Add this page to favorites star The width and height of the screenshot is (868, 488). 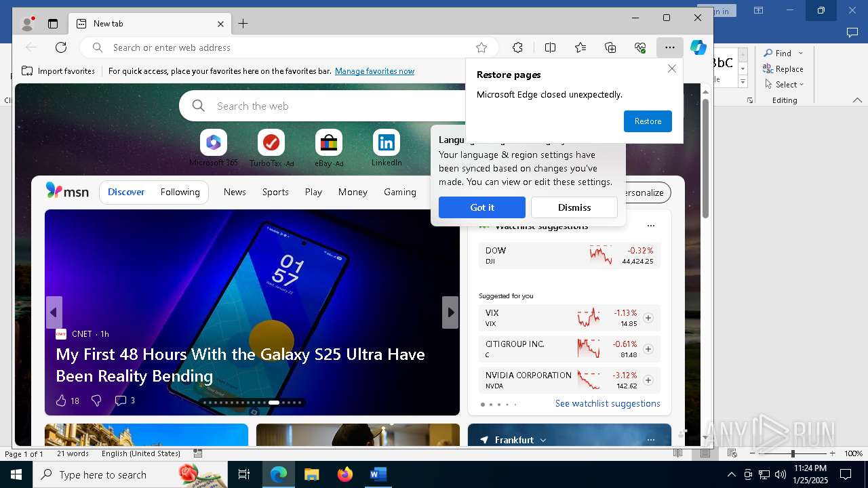(481, 47)
